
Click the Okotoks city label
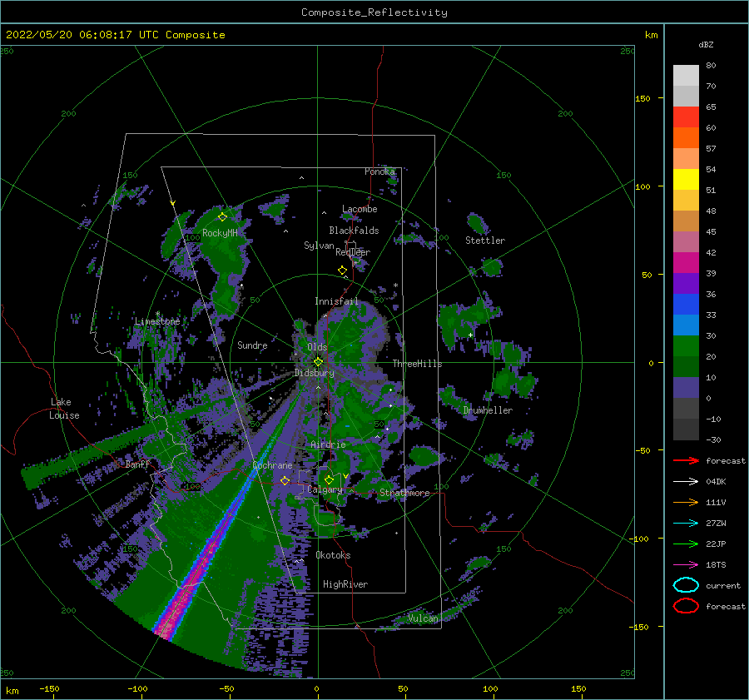click(333, 555)
